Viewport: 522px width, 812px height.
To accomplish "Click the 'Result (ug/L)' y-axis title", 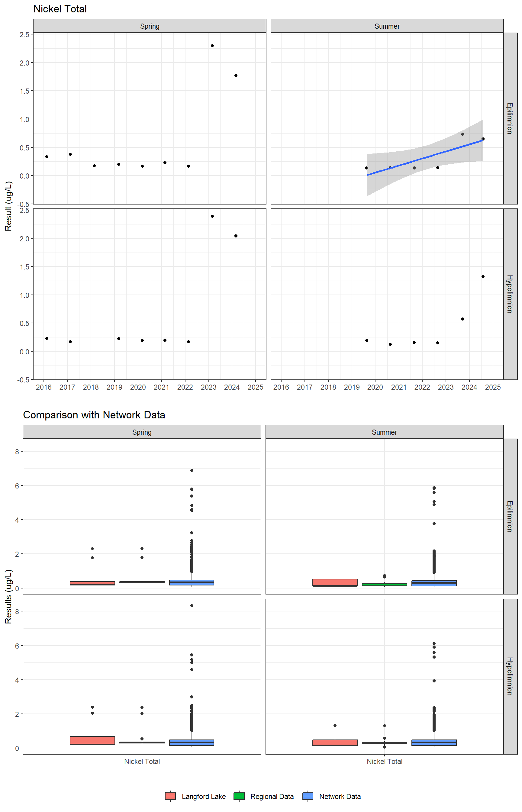I will pyautogui.click(x=8, y=206).
